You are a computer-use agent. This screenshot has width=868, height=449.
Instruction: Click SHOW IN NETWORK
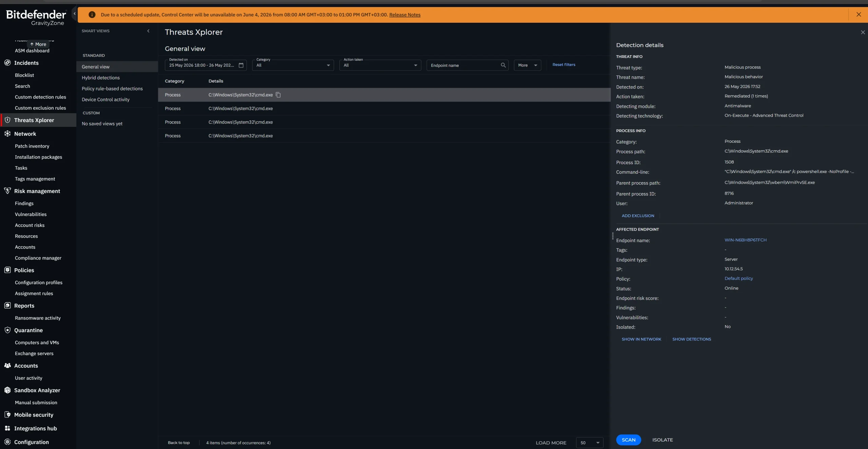642,339
